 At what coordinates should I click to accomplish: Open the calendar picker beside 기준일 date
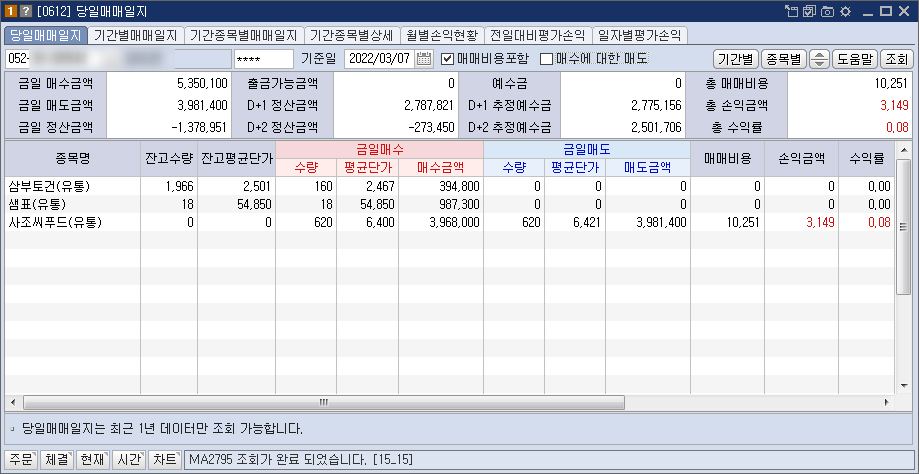424,59
